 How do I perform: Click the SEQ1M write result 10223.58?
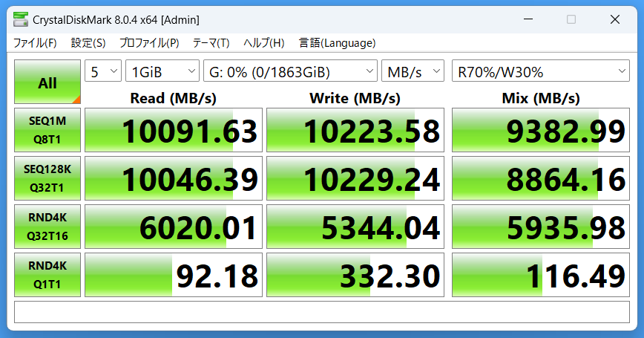[355, 130]
